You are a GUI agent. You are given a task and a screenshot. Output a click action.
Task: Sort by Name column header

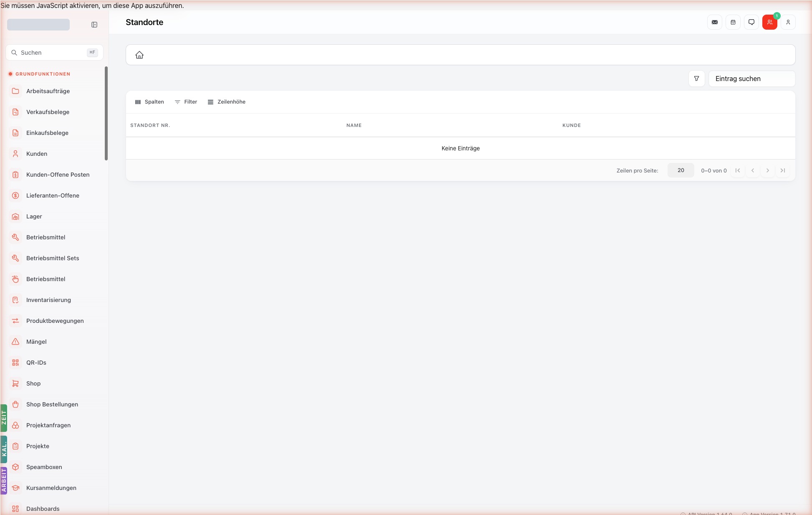tap(354, 125)
